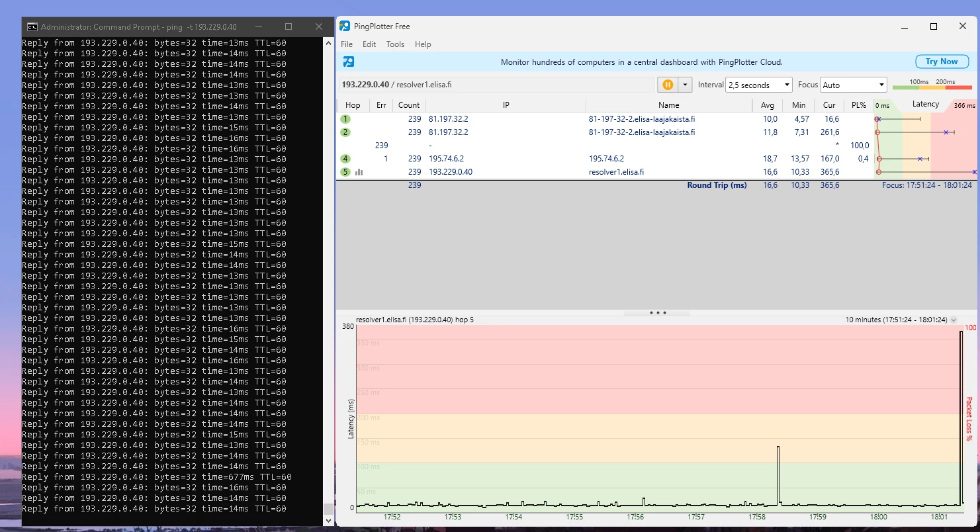Click the Command Prompt title bar icon
Viewport: 980px width, 532px height.
[31, 27]
